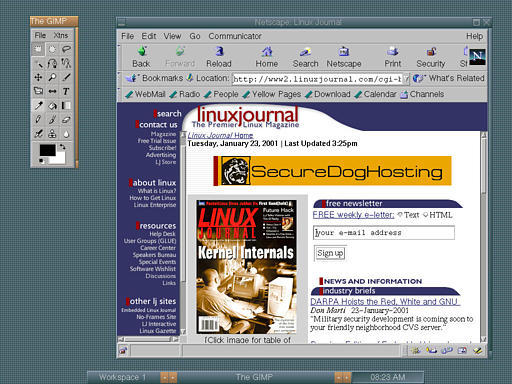Click the Sign up button

click(330, 253)
